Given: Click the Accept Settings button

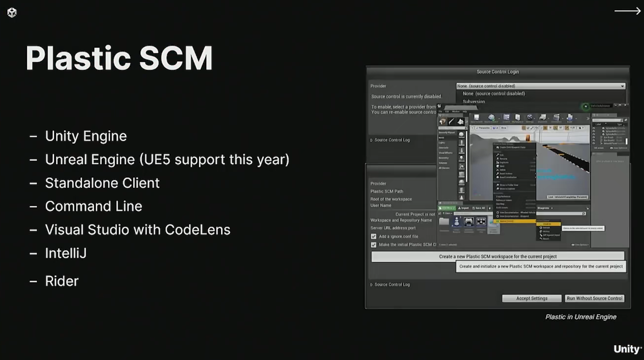Looking at the screenshot, I should 532,298.
